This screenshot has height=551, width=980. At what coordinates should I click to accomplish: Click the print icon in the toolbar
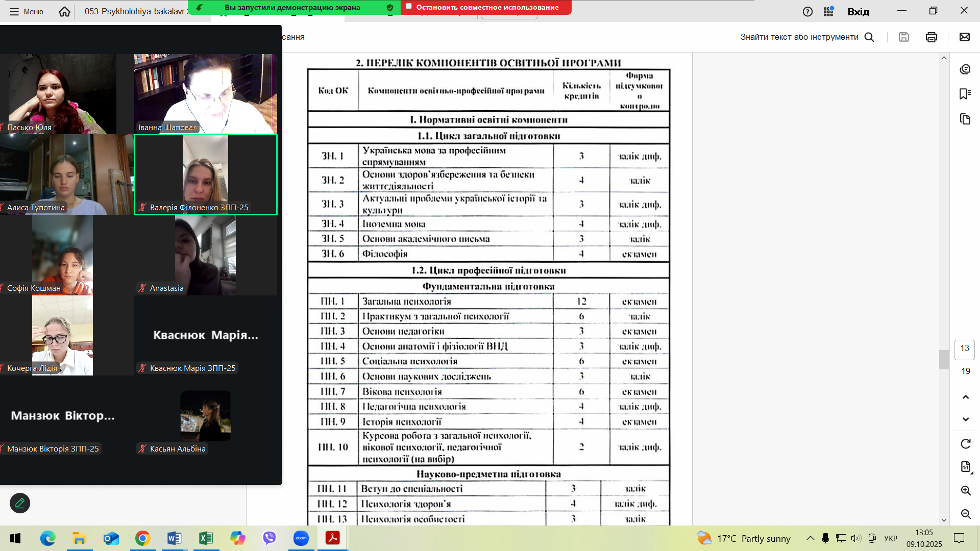click(x=931, y=37)
